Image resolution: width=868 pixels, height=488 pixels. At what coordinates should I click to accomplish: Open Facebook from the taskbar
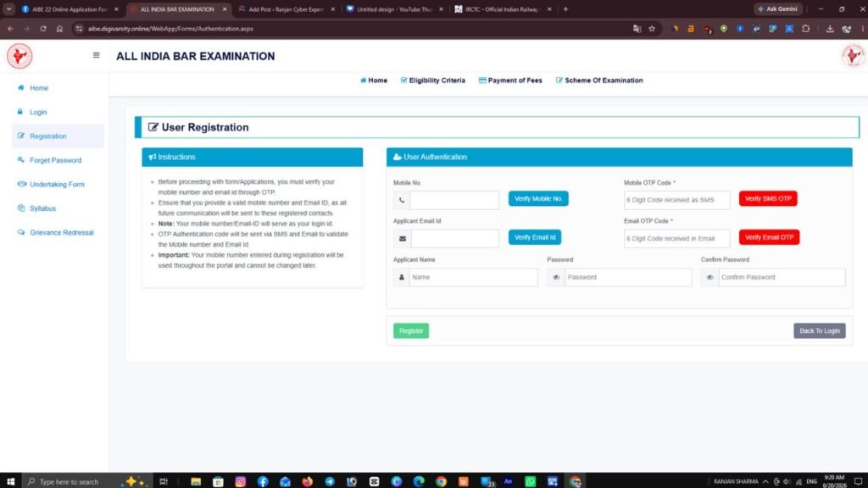tap(263, 481)
